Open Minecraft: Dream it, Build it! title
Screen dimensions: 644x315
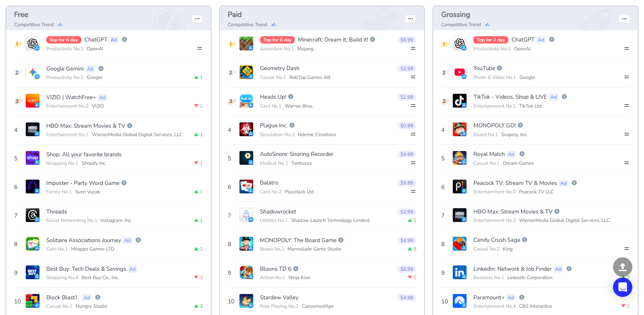click(x=333, y=39)
